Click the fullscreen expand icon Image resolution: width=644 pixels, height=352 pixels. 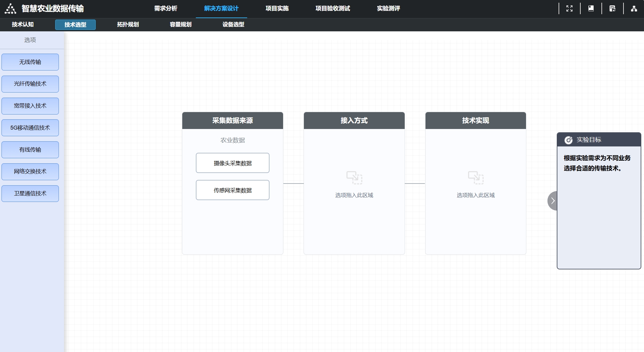click(570, 8)
